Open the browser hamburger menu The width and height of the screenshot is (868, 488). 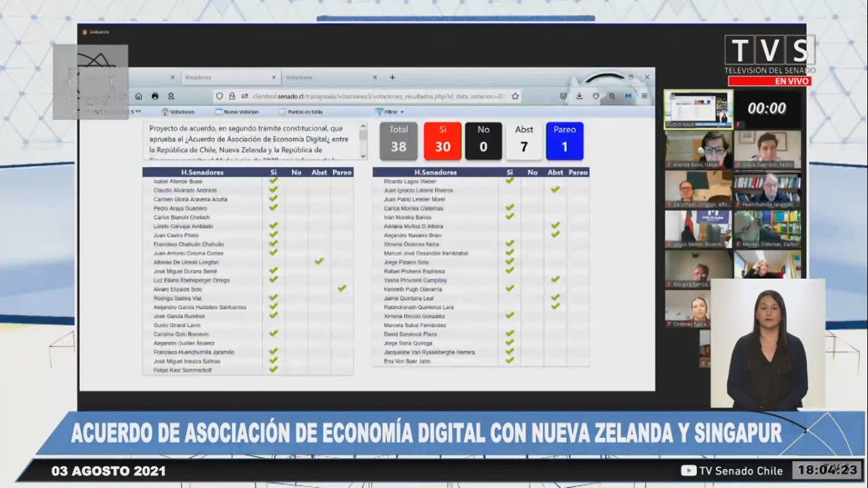coord(644,96)
